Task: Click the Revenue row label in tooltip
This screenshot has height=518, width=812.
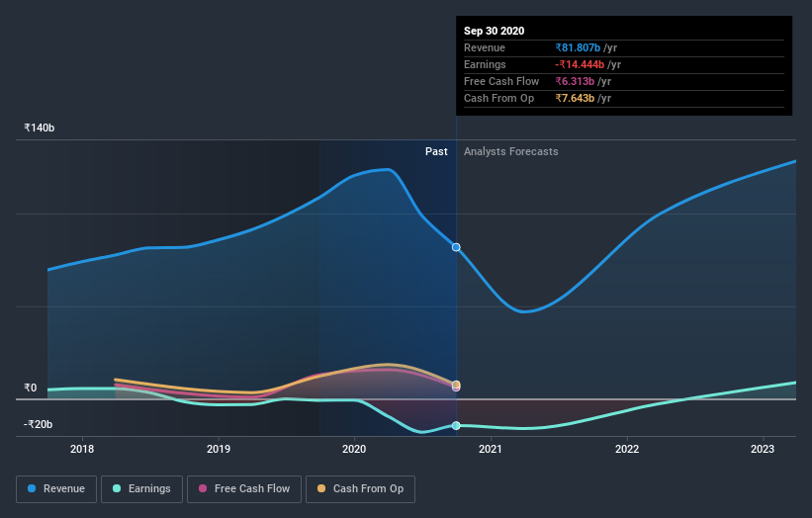Action: [x=485, y=47]
